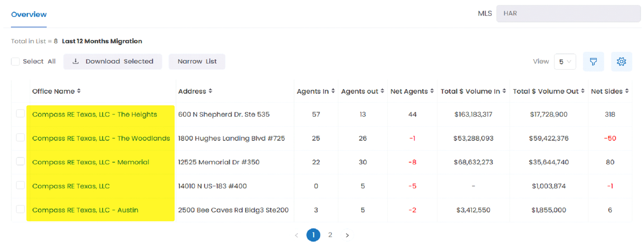Screen dimensions: 644x247
Task: Click net sides value 318
Action: (610, 114)
